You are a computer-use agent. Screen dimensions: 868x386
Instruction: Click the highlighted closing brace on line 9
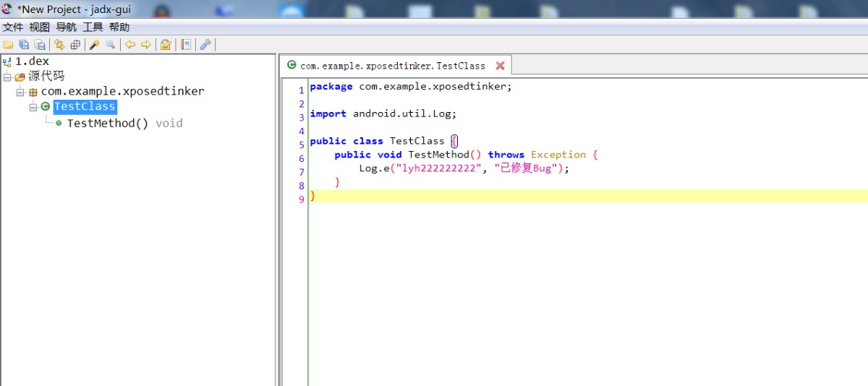coord(313,196)
